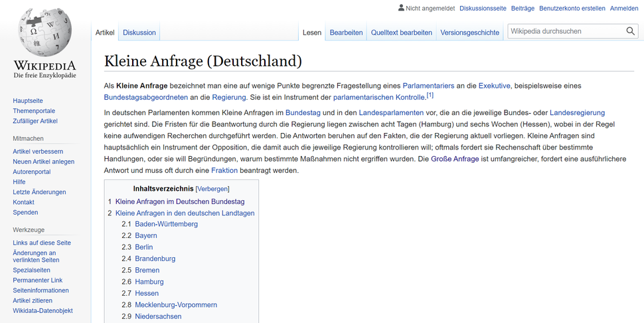Jump to section 2.1 Baden-Württemberg
This screenshot has width=644, height=323.
click(x=167, y=224)
